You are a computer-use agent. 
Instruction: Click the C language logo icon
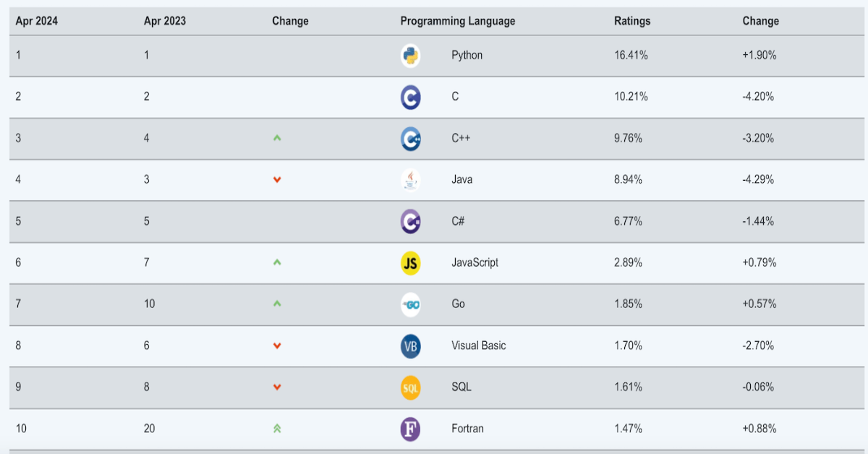(x=410, y=97)
